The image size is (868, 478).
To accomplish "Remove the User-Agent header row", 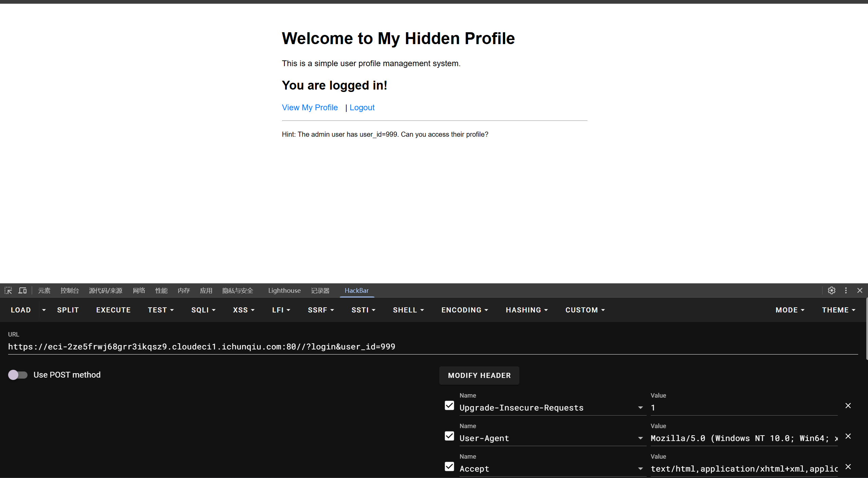I will click(848, 436).
